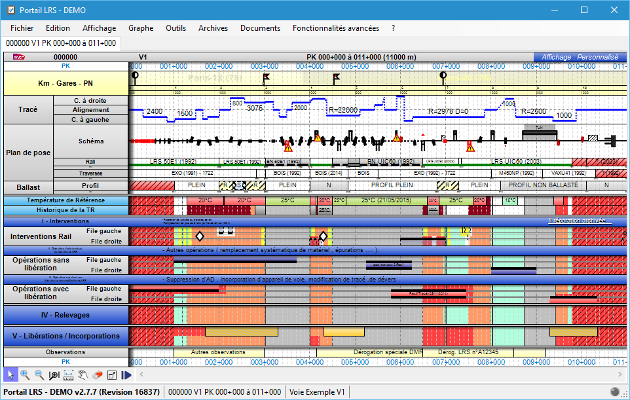The height and width of the screenshot is (400, 630).
Task: Select the arrow pointer tool
Action: click(x=10, y=374)
